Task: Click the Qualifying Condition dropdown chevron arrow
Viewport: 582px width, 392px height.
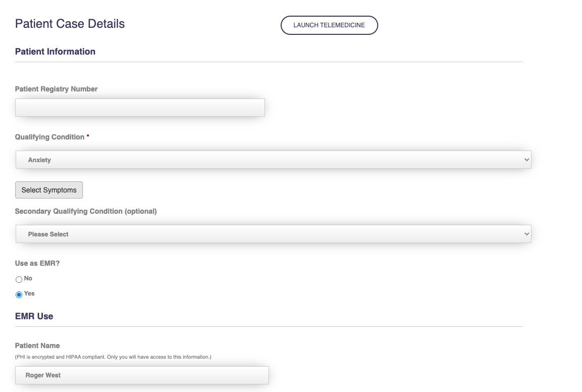Action: tap(527, 160)
